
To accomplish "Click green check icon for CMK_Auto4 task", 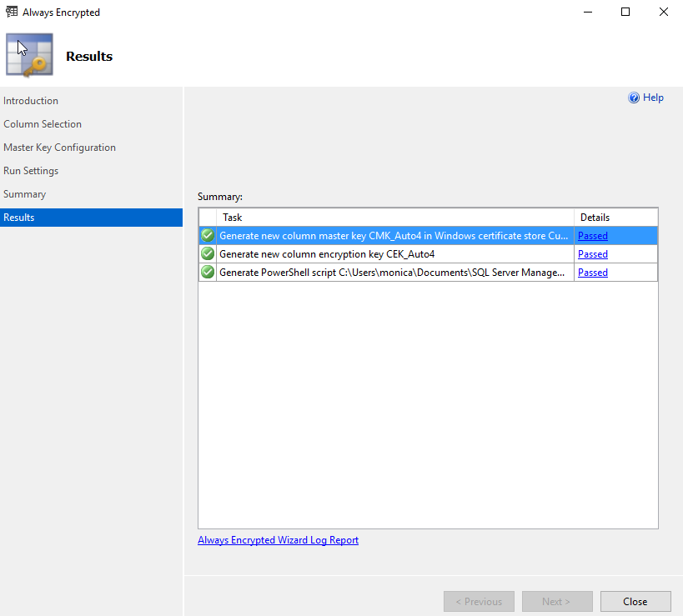I will 208,236.
